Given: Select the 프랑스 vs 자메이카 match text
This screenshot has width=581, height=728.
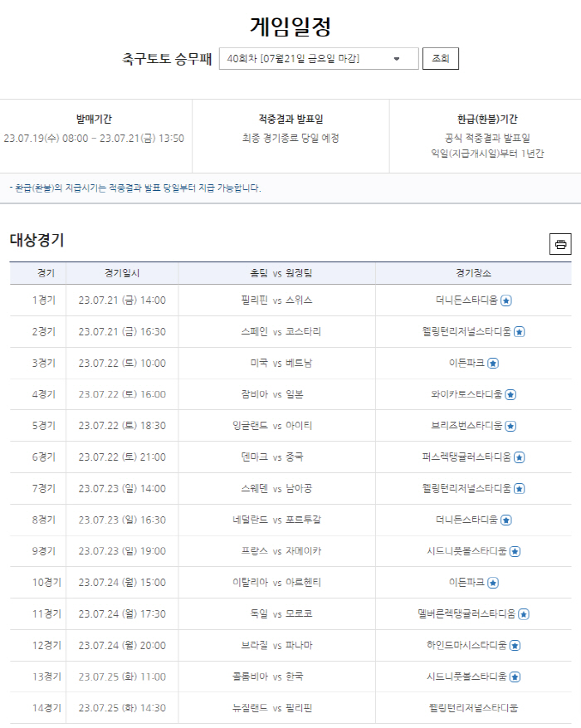Looking at the screenshot, I should coord(281,551).
